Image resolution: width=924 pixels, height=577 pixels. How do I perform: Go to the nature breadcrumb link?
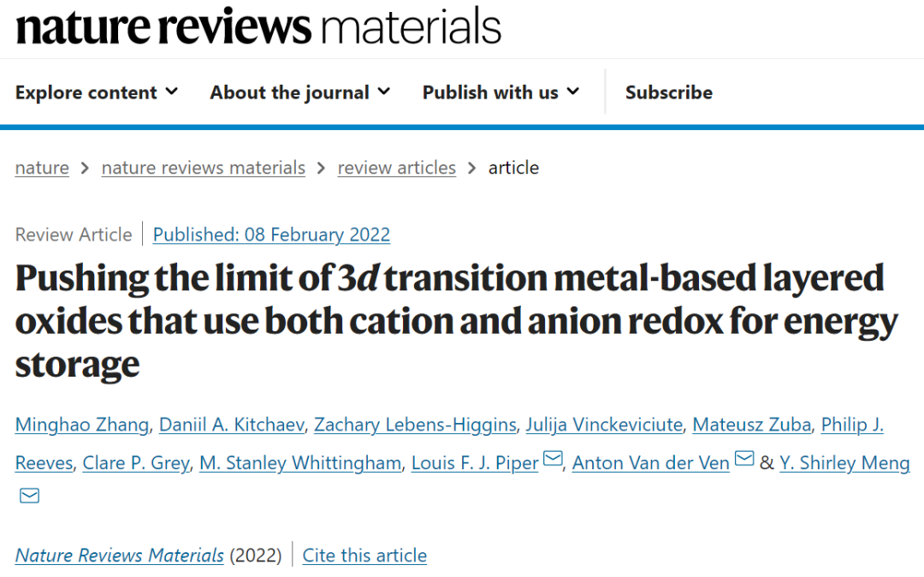tap(42, 168)
